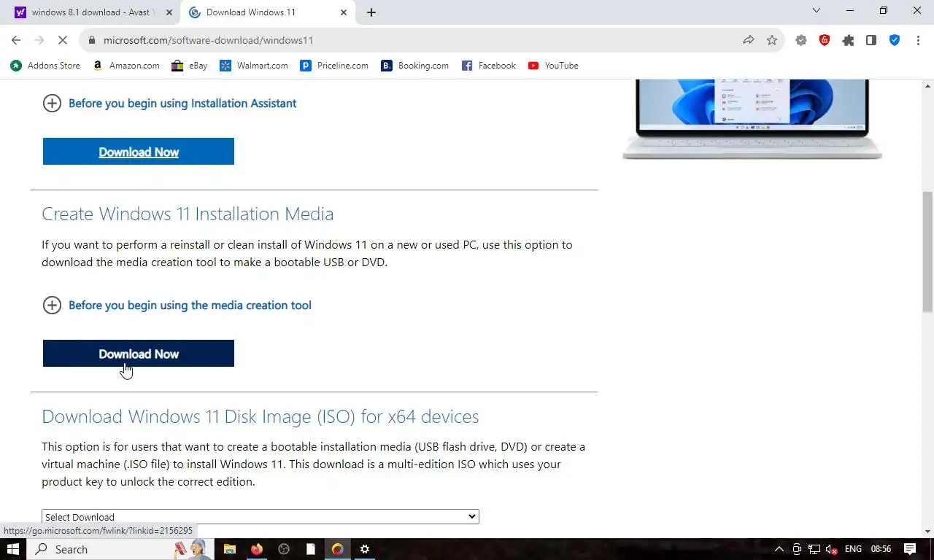Open the Extensions puzzle-piece menu
The height and width of the screenshot is (560, 934).
pos(848,40)
